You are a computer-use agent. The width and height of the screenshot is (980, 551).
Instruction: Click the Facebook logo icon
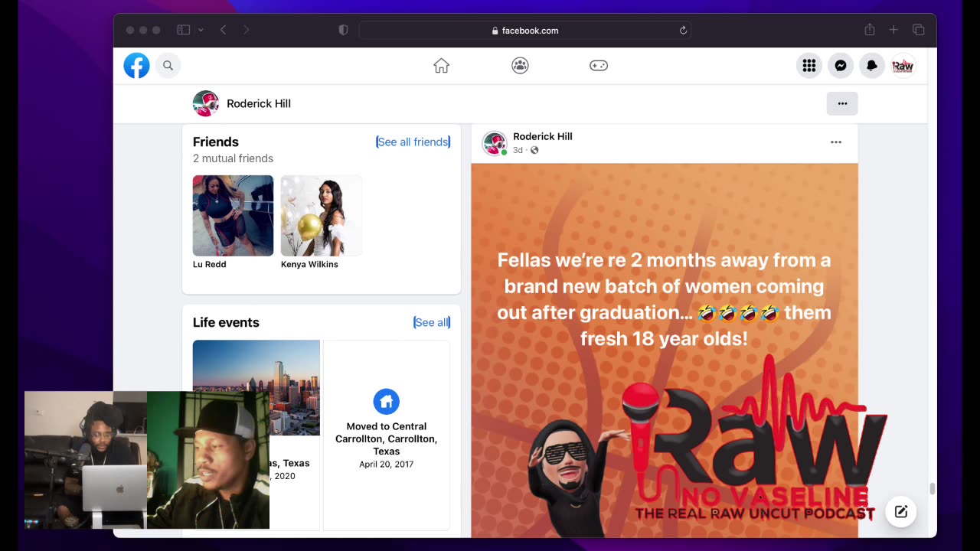tap(137, 66)
